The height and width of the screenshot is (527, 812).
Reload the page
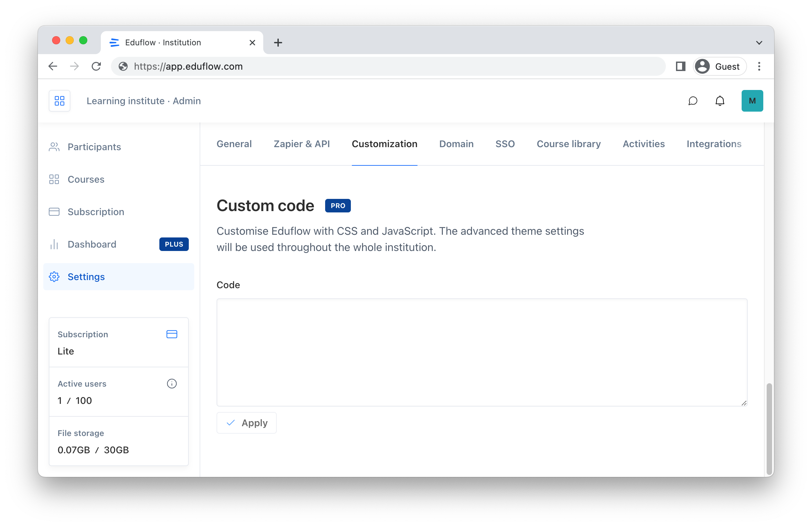click(96, 66)
